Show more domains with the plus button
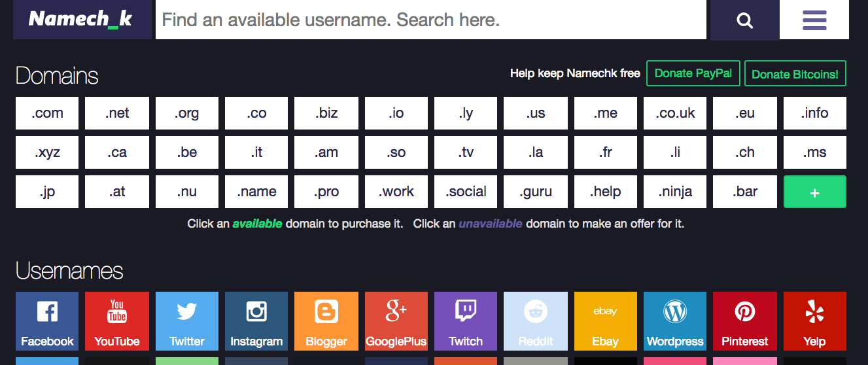868x365 pixels. 815,192
